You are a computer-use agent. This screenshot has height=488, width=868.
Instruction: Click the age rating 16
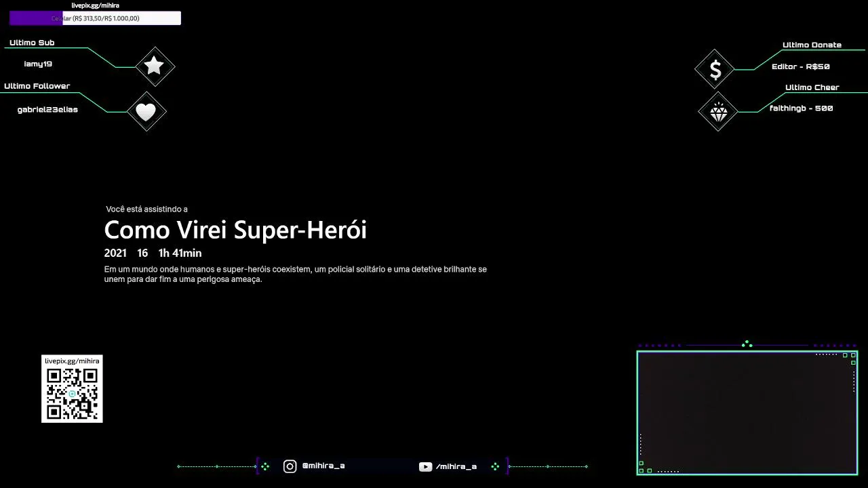[142, 253]
